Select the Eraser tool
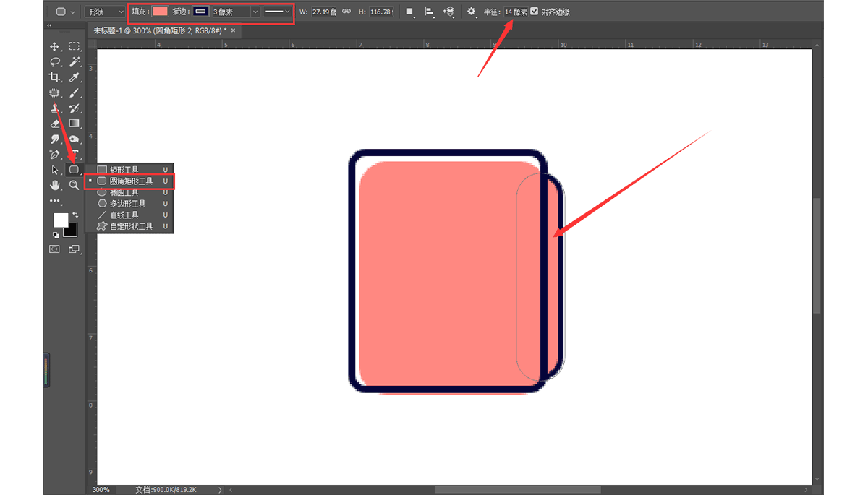Screen dimensions: 868x495 coord(54,124)
